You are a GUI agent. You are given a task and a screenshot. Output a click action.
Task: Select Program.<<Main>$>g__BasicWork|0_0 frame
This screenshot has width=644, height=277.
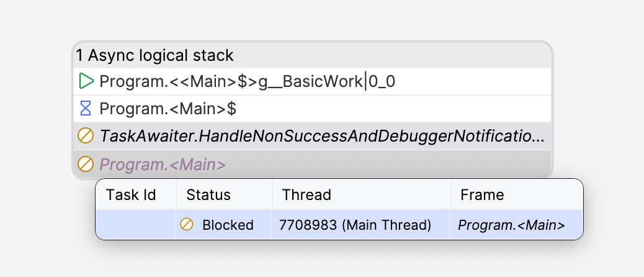pyautogui.click(x=312, y=81)
